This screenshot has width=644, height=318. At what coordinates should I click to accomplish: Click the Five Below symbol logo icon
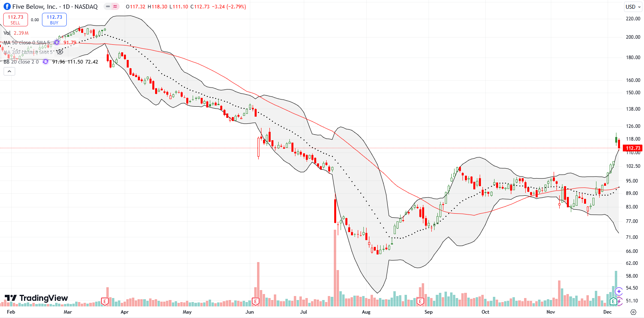7,6
